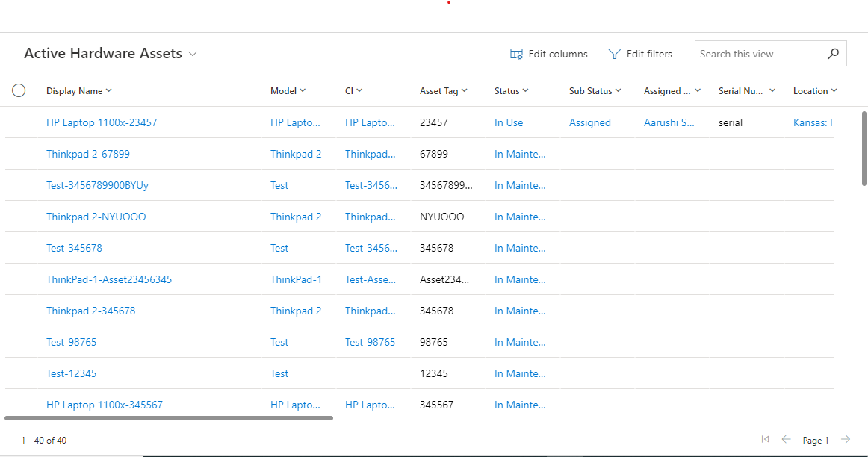Open Test-12345 record

coord(72,373)
